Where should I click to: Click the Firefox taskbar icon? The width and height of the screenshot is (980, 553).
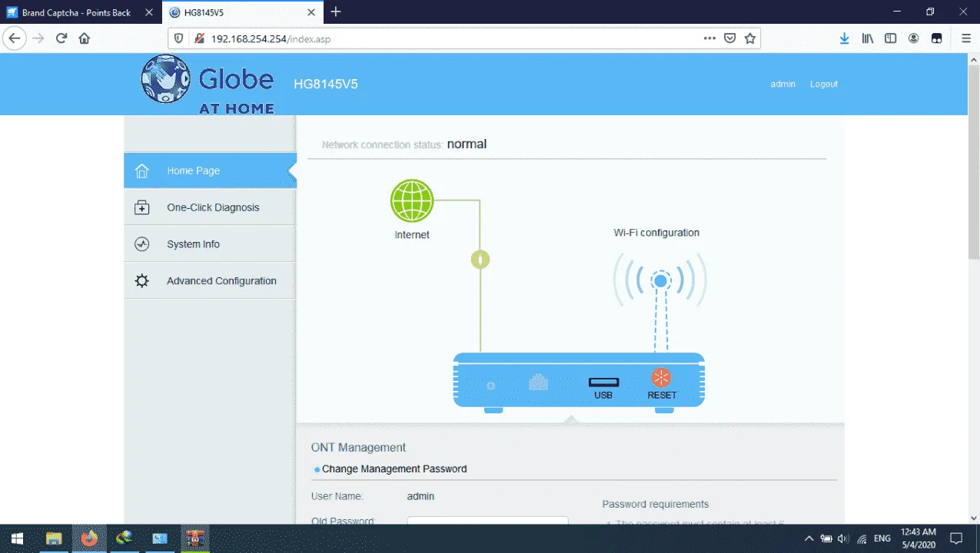pyautogui.click(x=89, y=538)
